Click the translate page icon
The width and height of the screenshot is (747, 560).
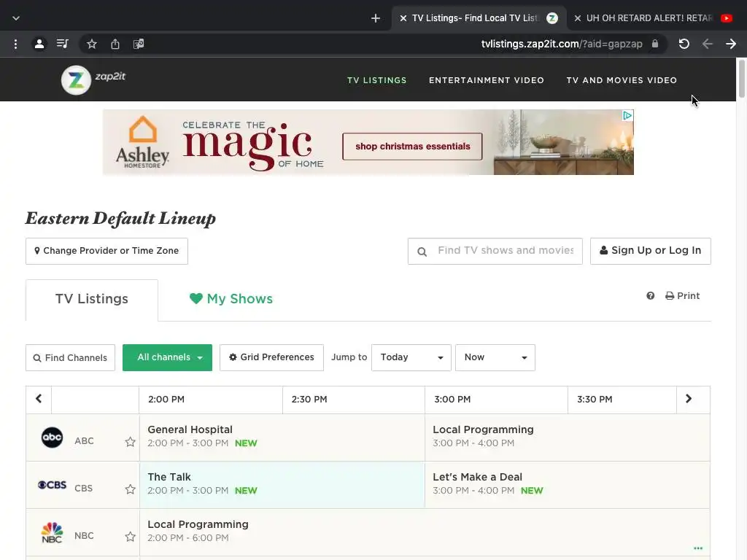139,44
